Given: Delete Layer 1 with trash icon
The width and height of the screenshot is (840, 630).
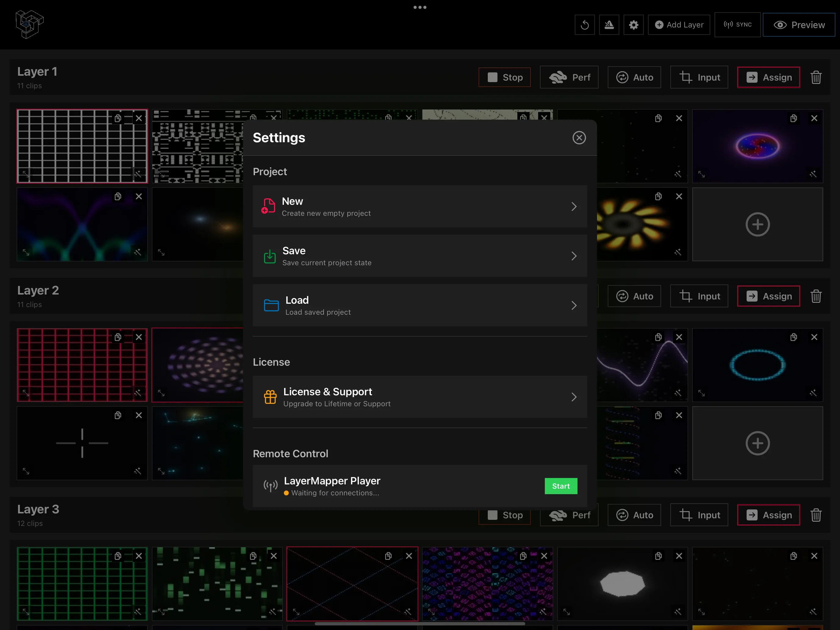Looking at the screenshot, I should click(816, 78).
